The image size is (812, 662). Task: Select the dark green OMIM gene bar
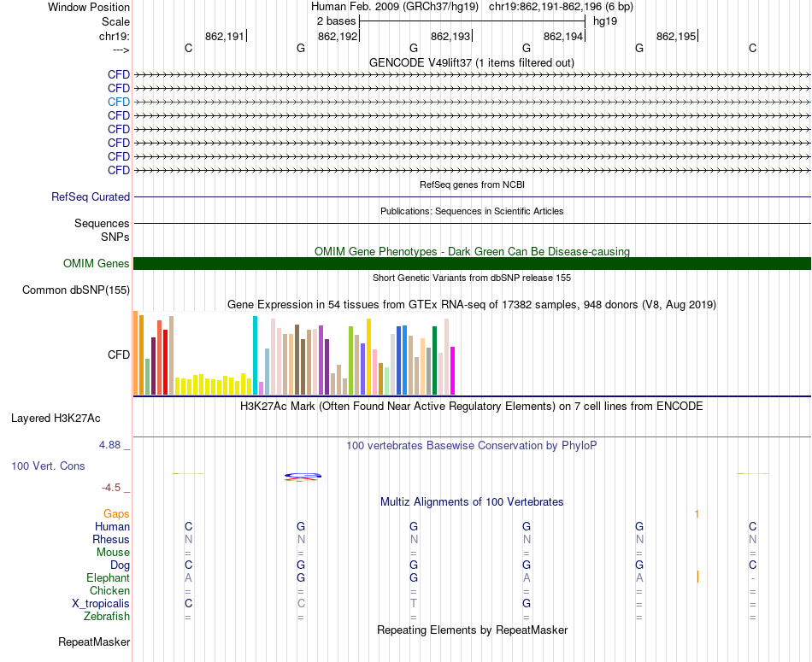click(x=472, y=263)
